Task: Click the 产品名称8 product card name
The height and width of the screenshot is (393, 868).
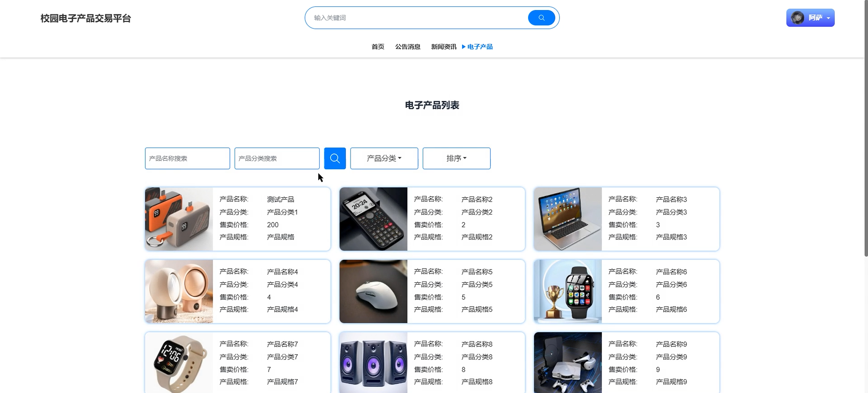Action: pos(476,344)
